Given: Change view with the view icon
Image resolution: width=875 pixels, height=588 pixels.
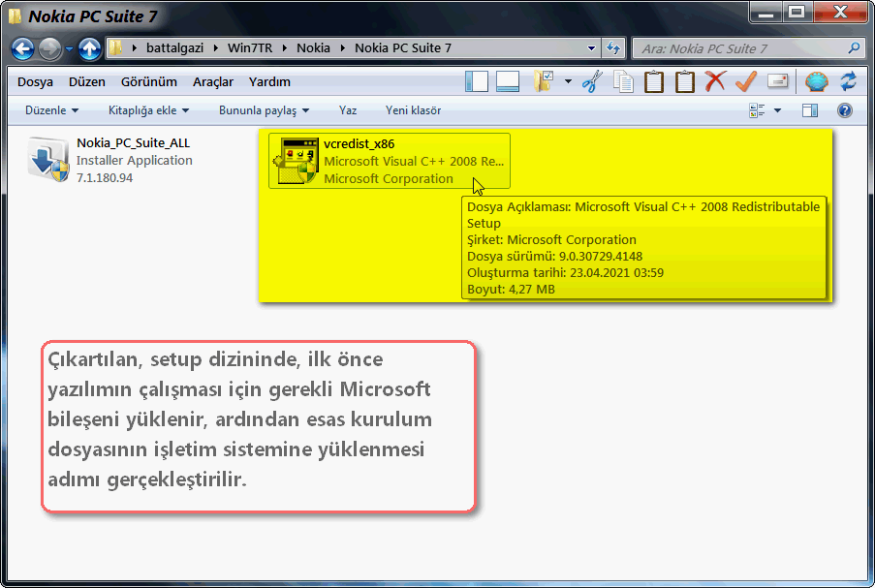Looking at the screenshot, I should pyautogui.click(x=757, y=110).
